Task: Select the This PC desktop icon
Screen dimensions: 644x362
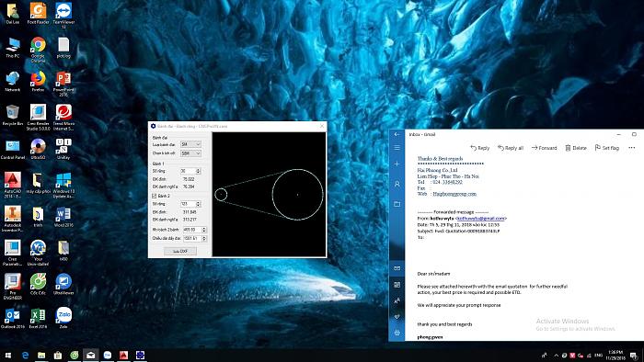Action: pos(12,48)
